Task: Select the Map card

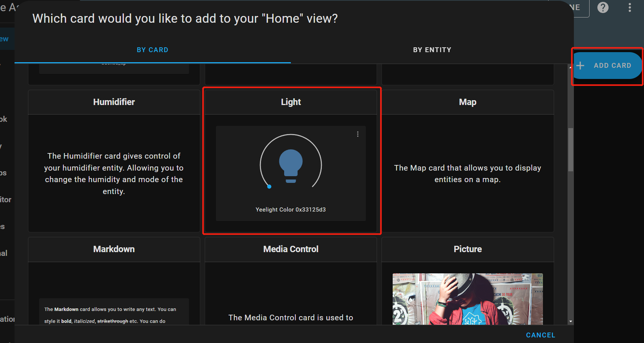Action: coord(468,161)
